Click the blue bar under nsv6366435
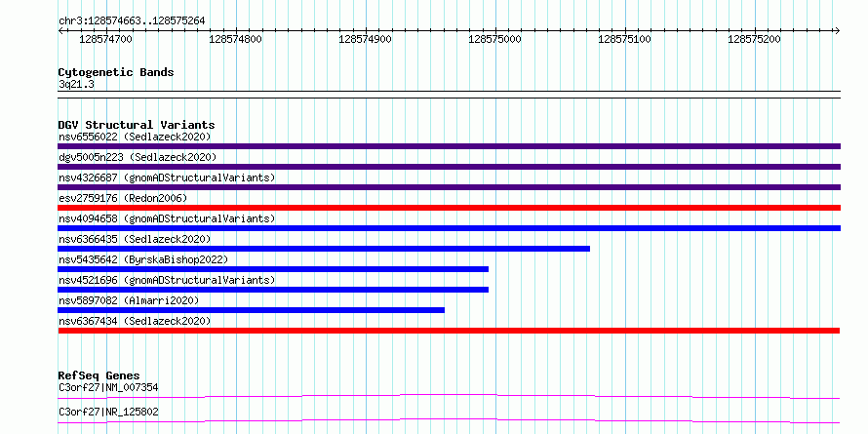 point(324,249)
